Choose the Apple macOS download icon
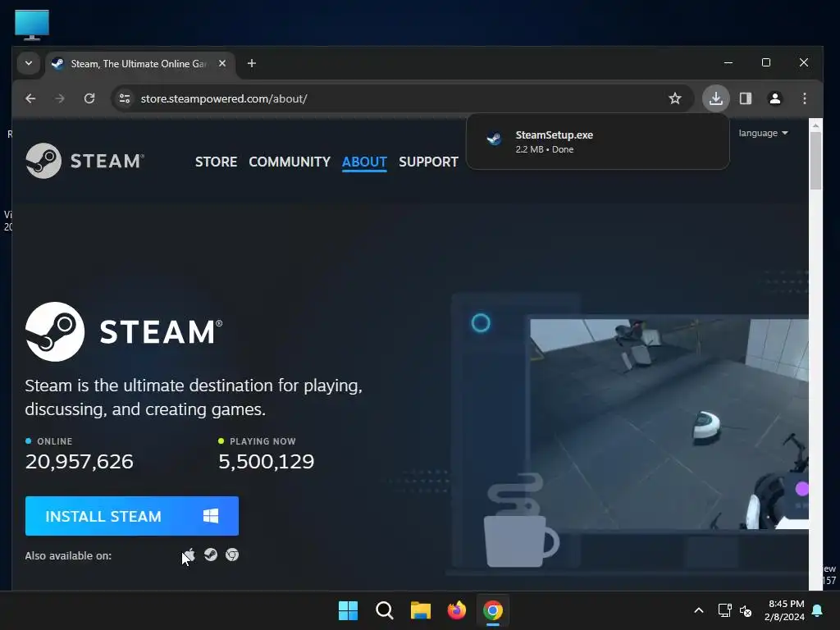The image size is (840, 630). [x=189, y=555]
